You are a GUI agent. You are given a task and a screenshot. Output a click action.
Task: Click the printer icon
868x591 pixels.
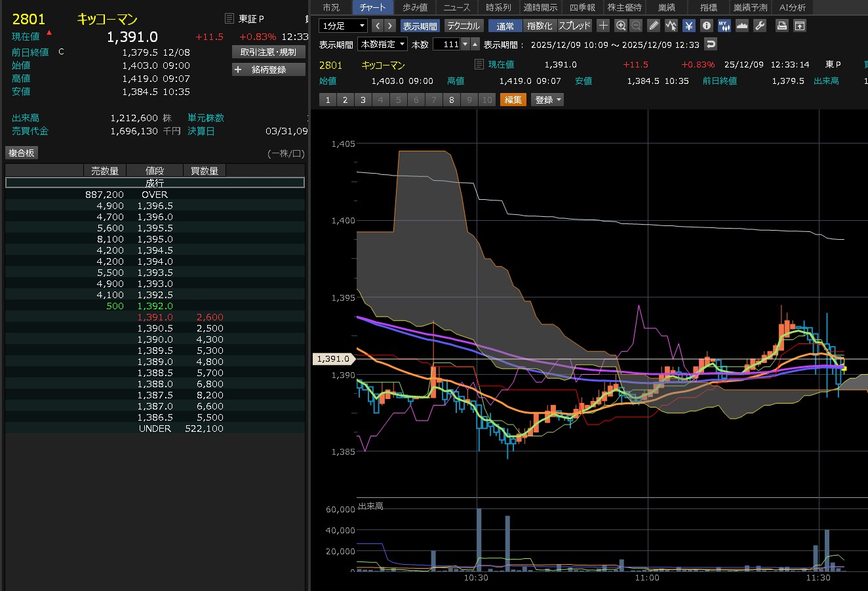pyautogui.click(x=781, y=26)
